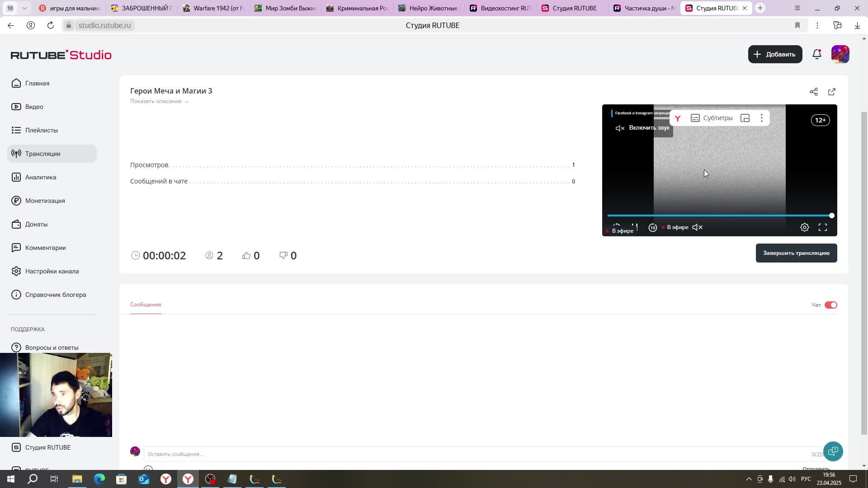Select the Сообщения tab

coord(146,305)
